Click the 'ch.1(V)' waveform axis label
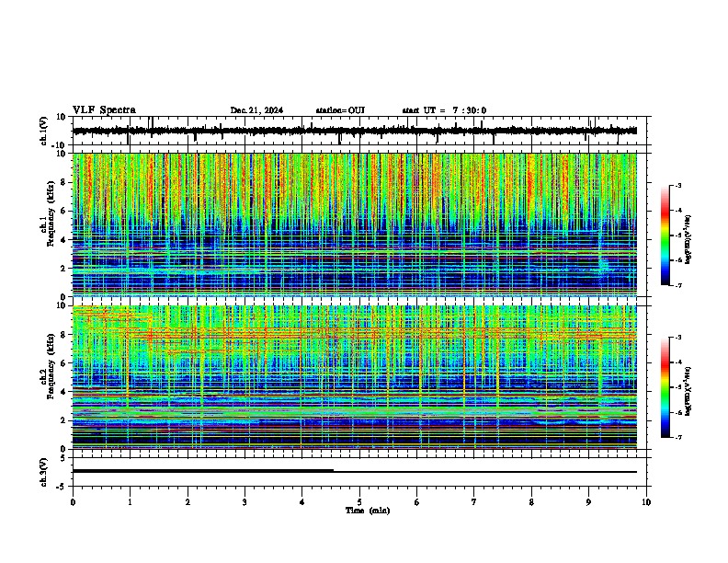The height and width of the screenshot is (563, 728). pyautogui.click(x=44, y=131)
